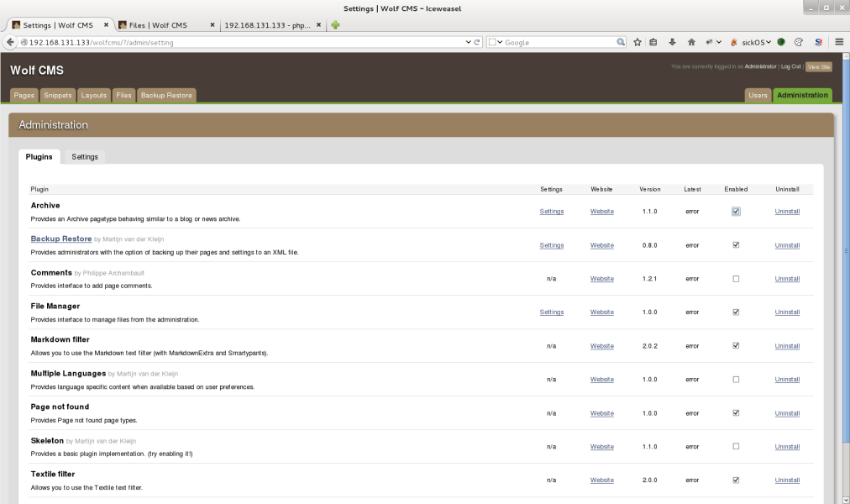Screen dimensions: 850x504
Task: Toggle the Archive plugin enabled checkbox
Action: [x=736, y=212]
